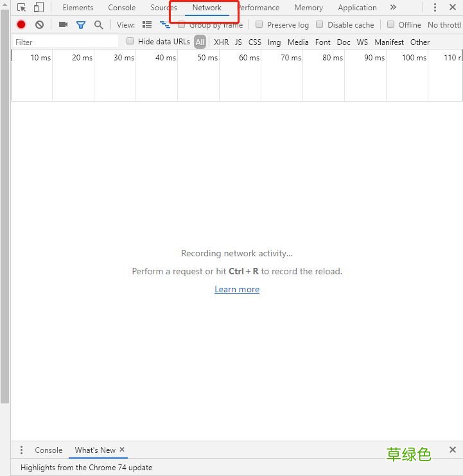
Task: Follow the Learn more link
Action: pyautogui.click(x=237, y=289)
